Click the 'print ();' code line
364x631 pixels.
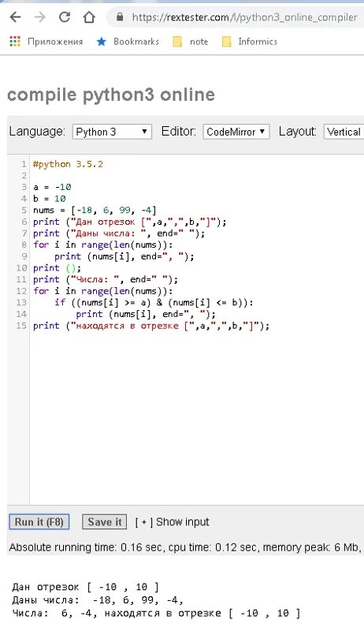(57, 268)
